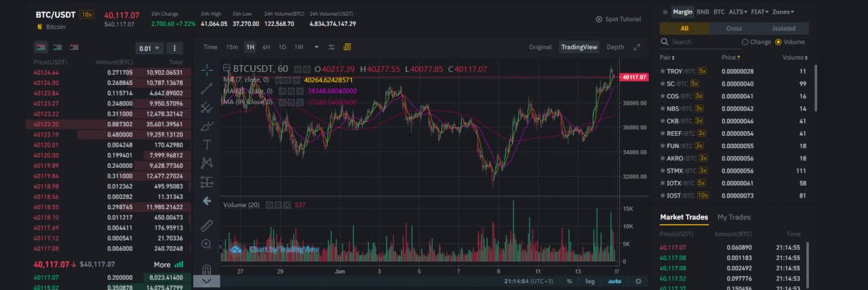Sort pairs by Volume column

(794, 58)
